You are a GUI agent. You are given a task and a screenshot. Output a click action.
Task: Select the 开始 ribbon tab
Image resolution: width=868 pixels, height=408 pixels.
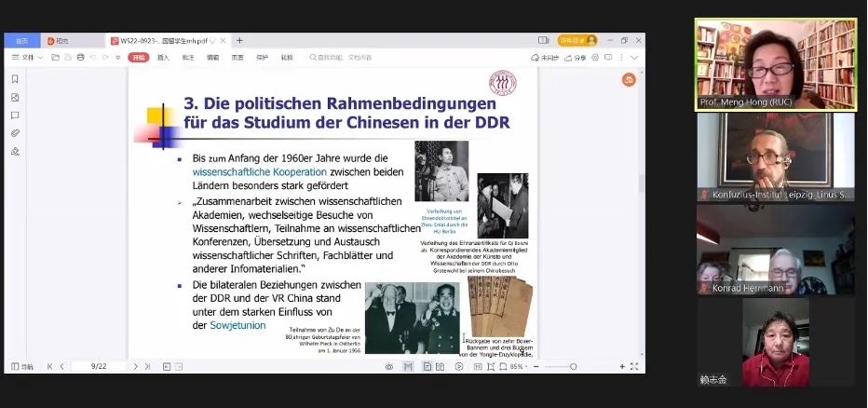point(139,57)
